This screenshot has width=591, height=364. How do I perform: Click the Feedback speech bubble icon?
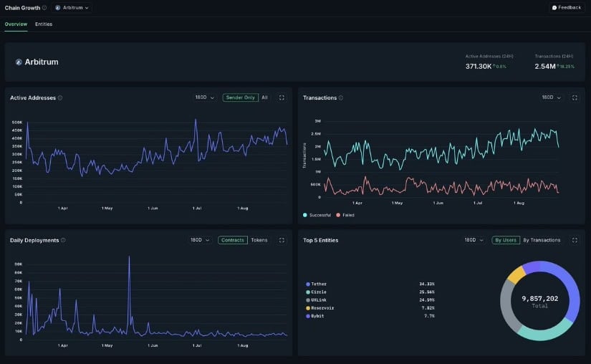pos(554,8)
